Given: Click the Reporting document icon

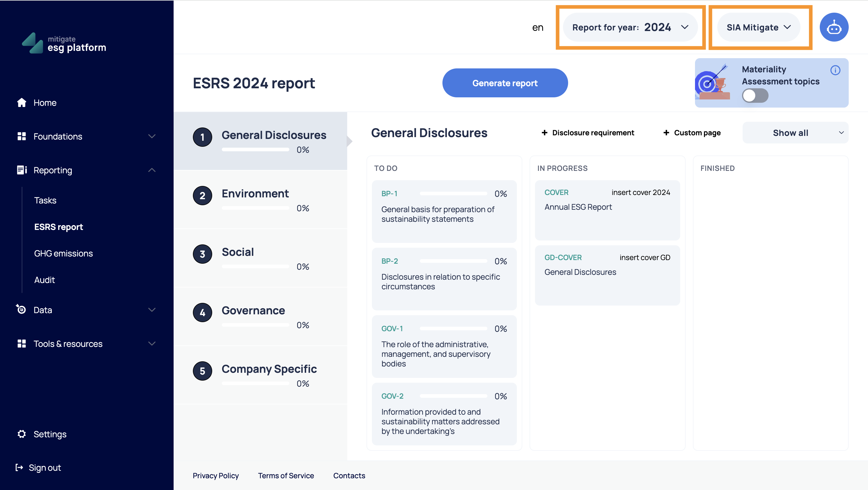Looking at the screenshot, I should (22, 170).
